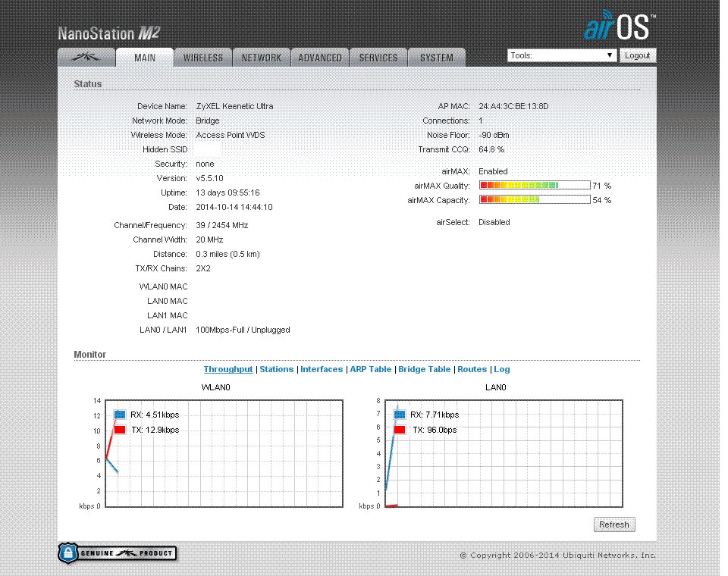Select Network Mode value 'Bridge'
Viewport: 728px width, 576px height.
[x=208, y=121]
